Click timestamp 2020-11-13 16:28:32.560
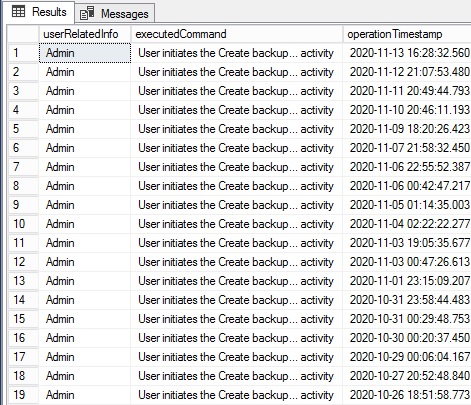 [410, 53]
